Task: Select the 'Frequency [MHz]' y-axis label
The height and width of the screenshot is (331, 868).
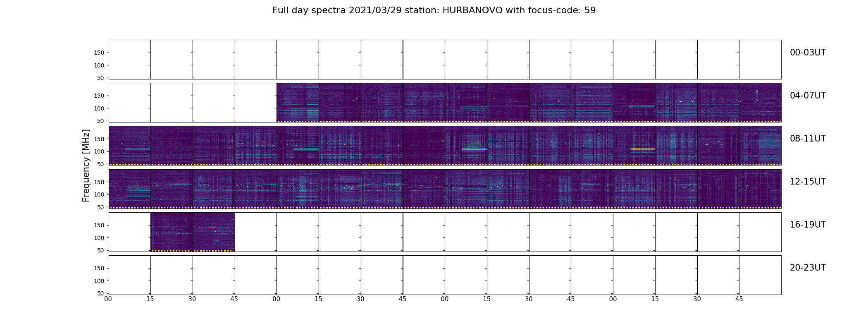Action: (x=86, y=165)
